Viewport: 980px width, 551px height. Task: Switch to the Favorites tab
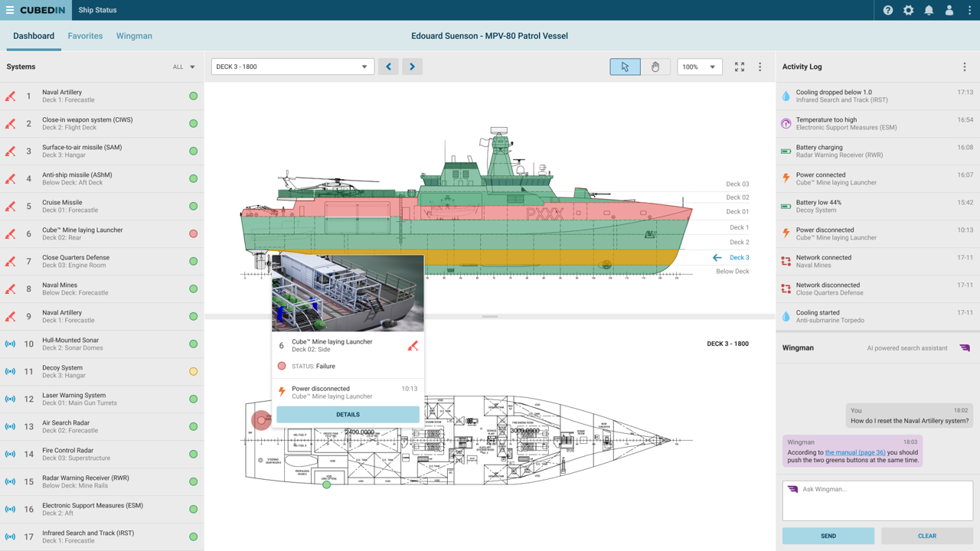(x=85, y=35)
